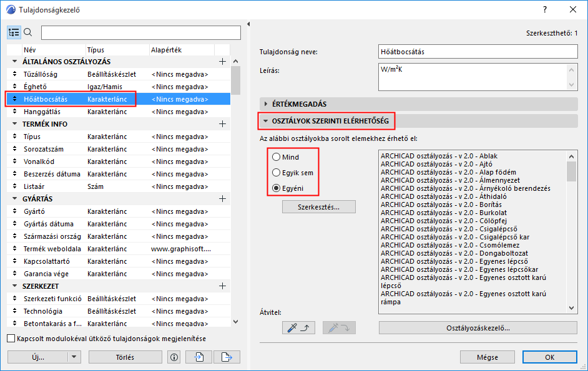Click 'ARCHICAD osztályozás - v 2.0 - Csomólemez'

coord(450,245)
